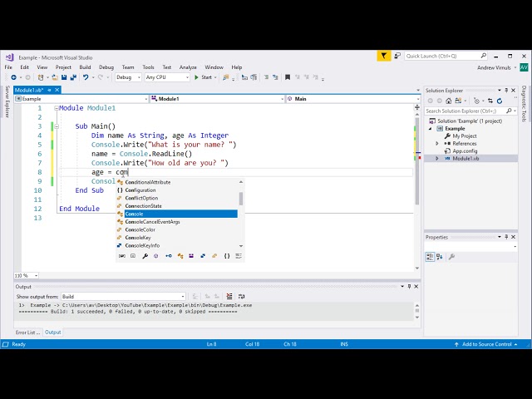Open the Diagnostic Tools side tab
The width and height of the screenshot is (532, 399).
coord(524,103)
